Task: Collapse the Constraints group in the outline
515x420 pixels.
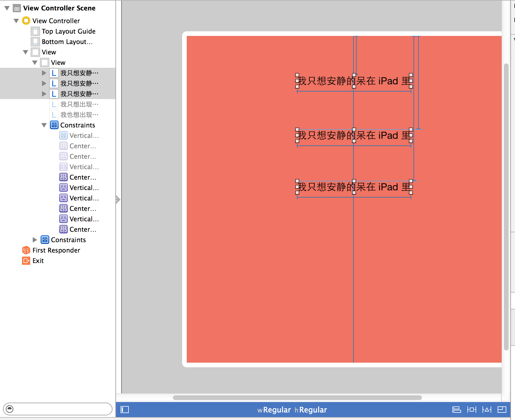Action: point(44,125)
